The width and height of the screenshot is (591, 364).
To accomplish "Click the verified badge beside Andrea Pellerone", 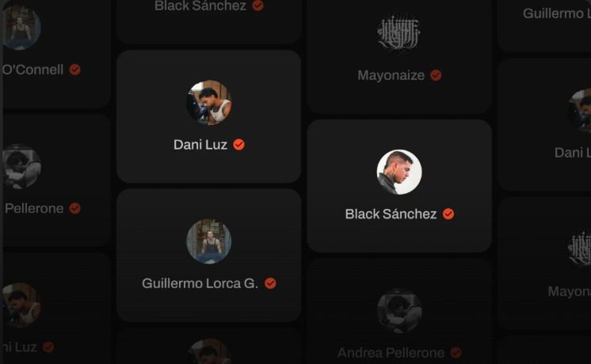I will pyautogui.click(x=456, y=353).
